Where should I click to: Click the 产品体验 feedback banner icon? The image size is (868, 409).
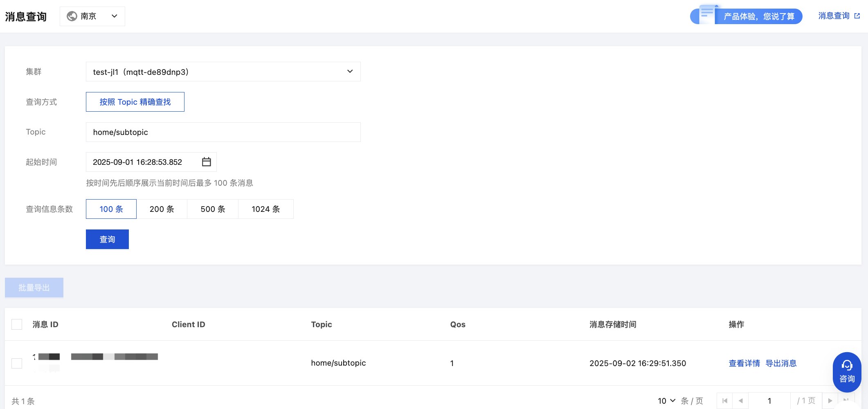[707, 14]
